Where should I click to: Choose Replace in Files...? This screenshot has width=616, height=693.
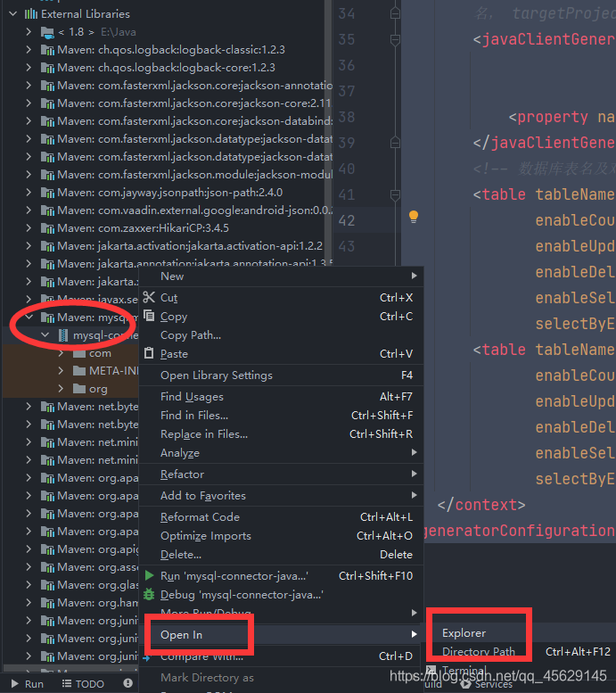coord(281,434)
